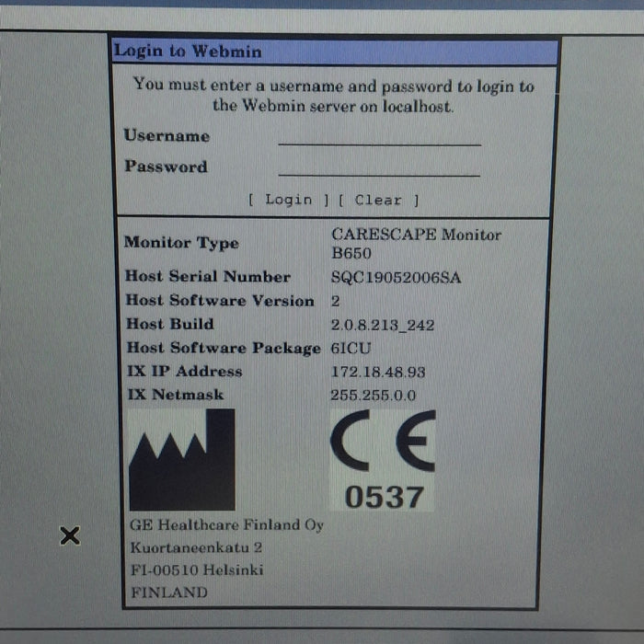Click the "IX Netmask" label
Viewport: 644px width, 644px height.
point(176,395)
